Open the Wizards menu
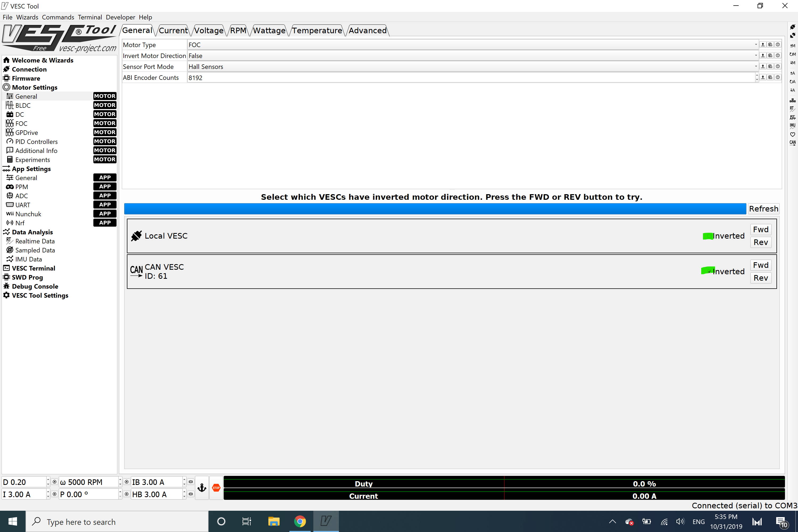798x532 pixels. coord(27,17)
